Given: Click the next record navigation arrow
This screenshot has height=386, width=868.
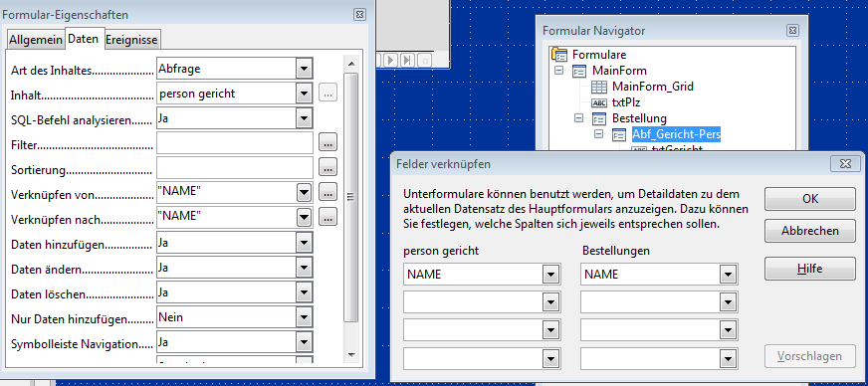Looking at the screenshot, I should (391, 60).
